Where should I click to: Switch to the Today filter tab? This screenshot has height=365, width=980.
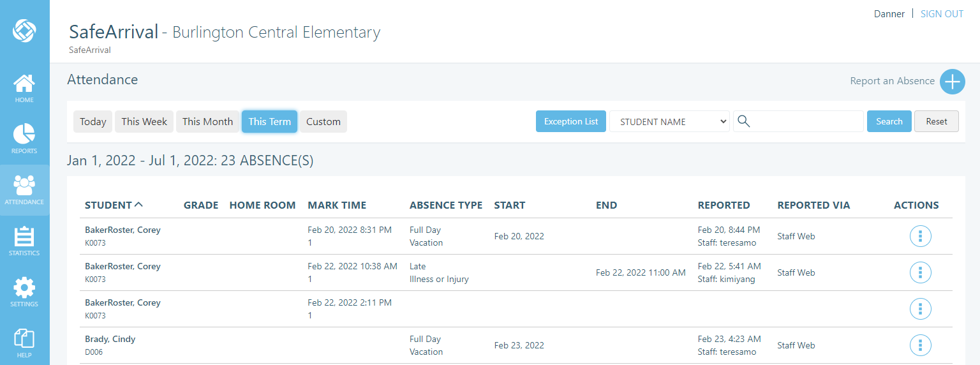[x=93, y=121]
